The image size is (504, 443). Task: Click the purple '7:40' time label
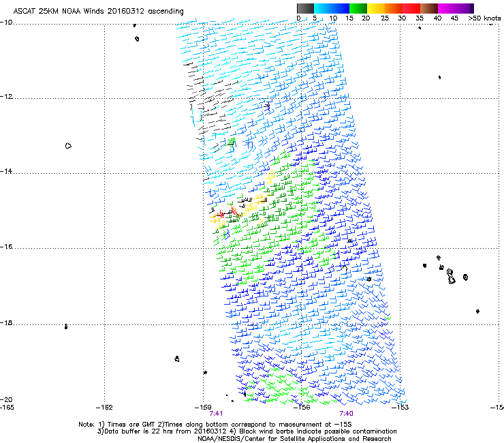click(x=346, y=414)
